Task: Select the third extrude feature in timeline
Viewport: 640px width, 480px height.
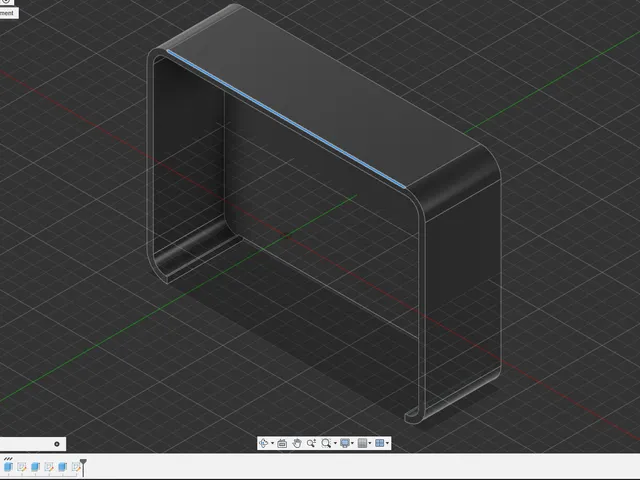Action: click(62, 467)
